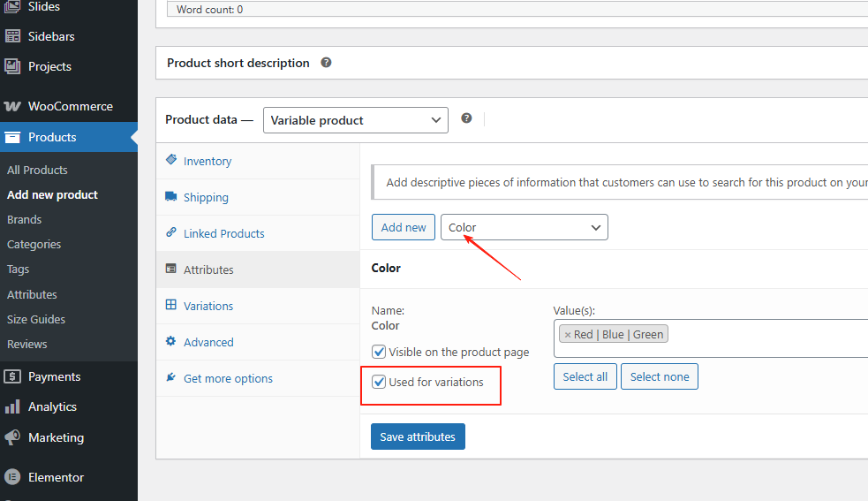
Task: Open the Shipping tab
Action: 258,197
